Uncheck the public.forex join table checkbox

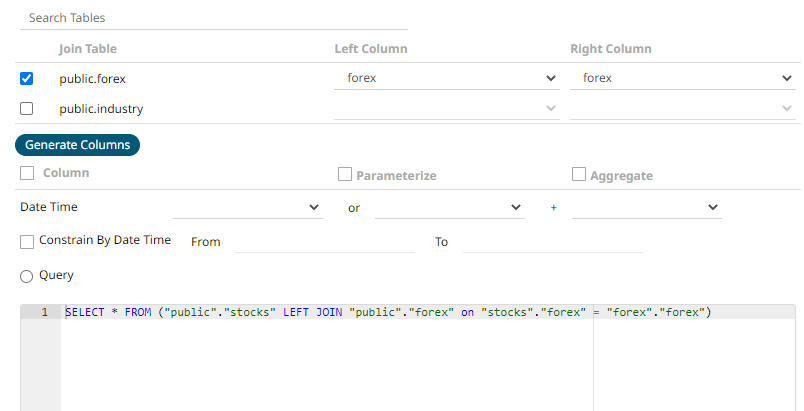coord(27,78)
